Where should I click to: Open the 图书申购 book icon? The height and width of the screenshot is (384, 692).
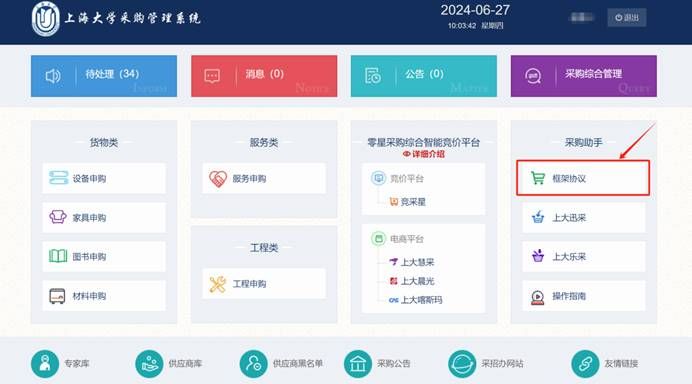(58, 256)
